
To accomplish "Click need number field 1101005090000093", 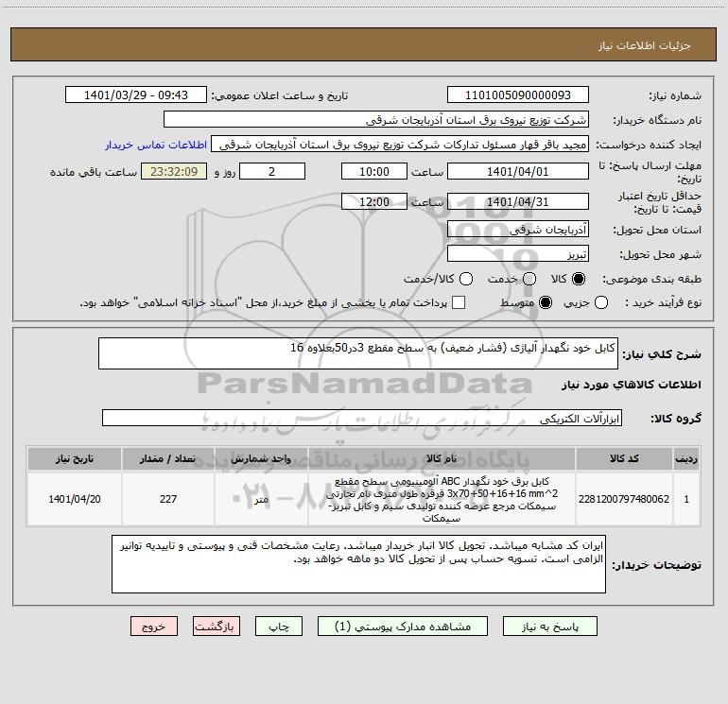I will [518, 94].
